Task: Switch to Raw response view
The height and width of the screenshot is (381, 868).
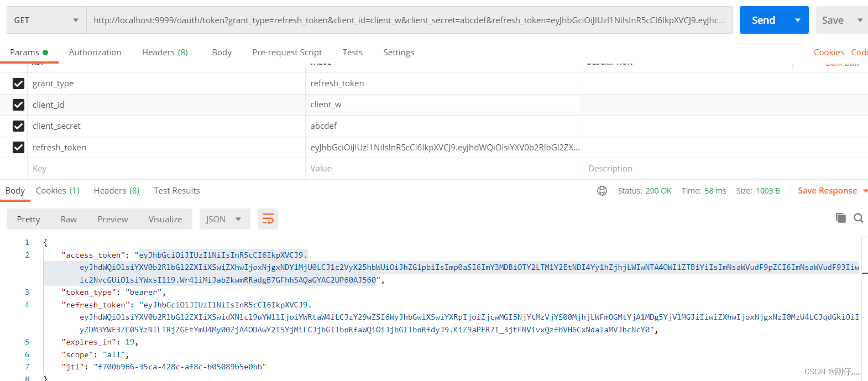Action: point(69,219)
